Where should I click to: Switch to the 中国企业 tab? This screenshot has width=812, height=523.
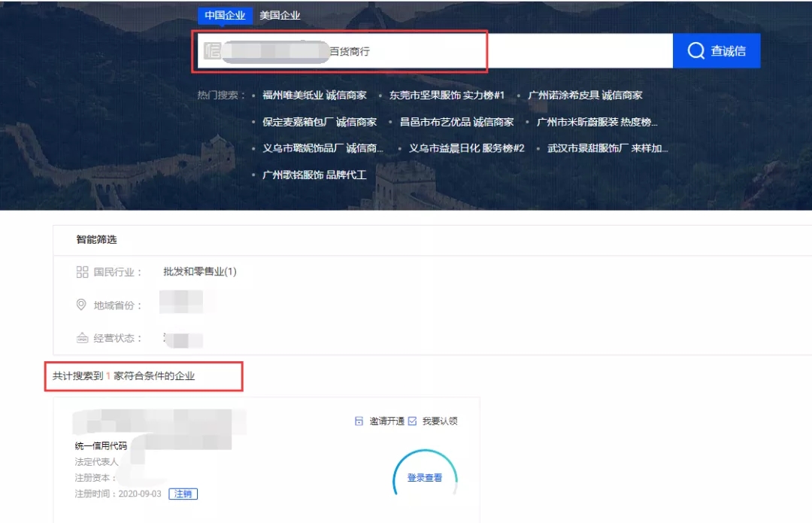click(225, 15)
